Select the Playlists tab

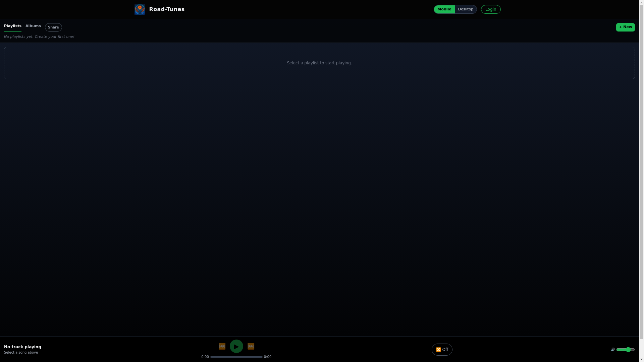click(13, 27)
